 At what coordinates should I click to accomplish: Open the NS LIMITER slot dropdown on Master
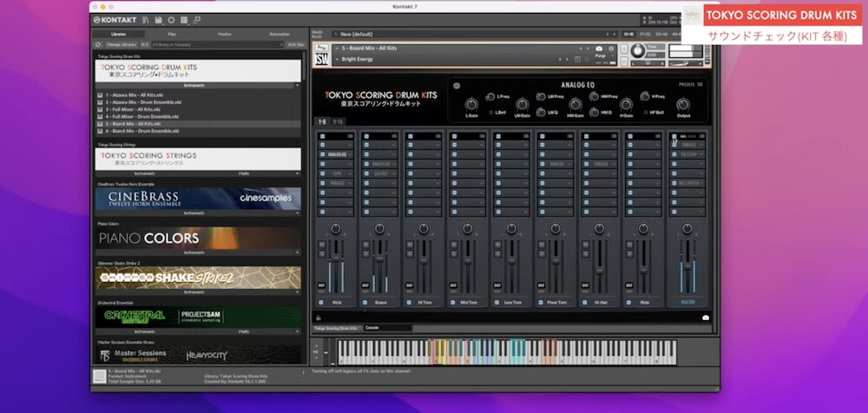point(701,183)
